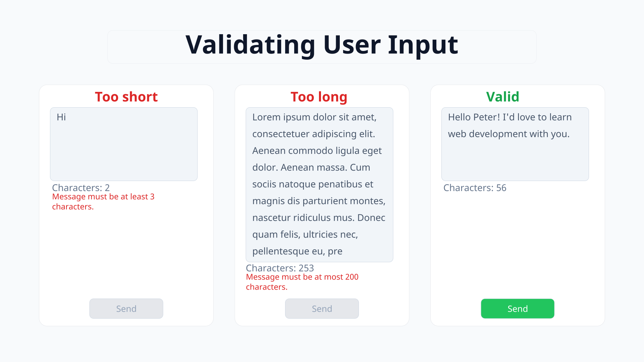Viewport: 644px width, 362px height.
Task: Click the "Validating User Input" title
Action: (322, 45)
